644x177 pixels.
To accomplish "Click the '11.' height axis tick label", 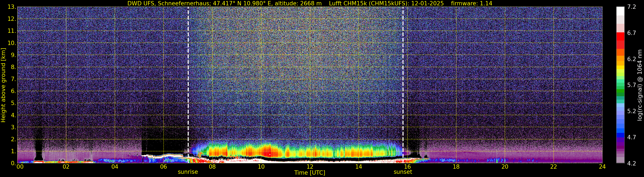I will [x=12, y=31].
